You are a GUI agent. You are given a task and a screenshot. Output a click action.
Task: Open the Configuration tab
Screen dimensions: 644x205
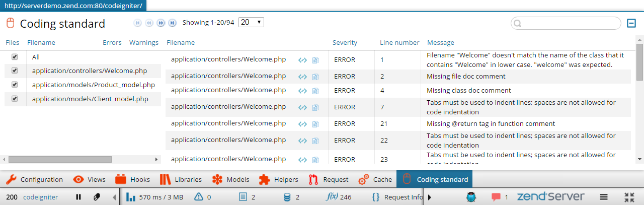point(35,179)
